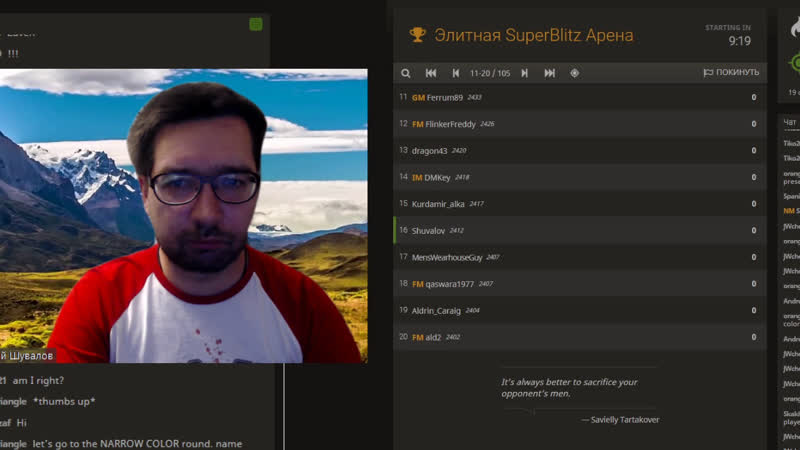Open MensWearhouseGuy player entry

coord(580,257)
